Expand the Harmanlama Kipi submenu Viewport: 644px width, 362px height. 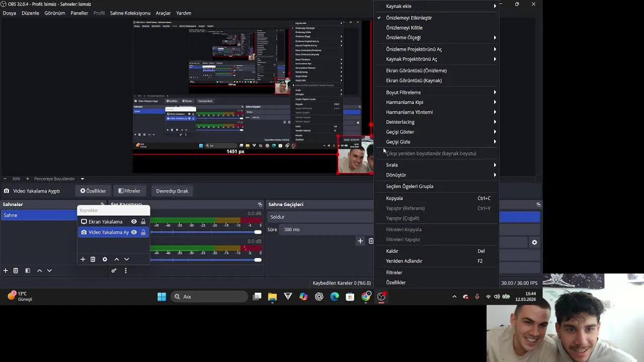tap(437, 102)
